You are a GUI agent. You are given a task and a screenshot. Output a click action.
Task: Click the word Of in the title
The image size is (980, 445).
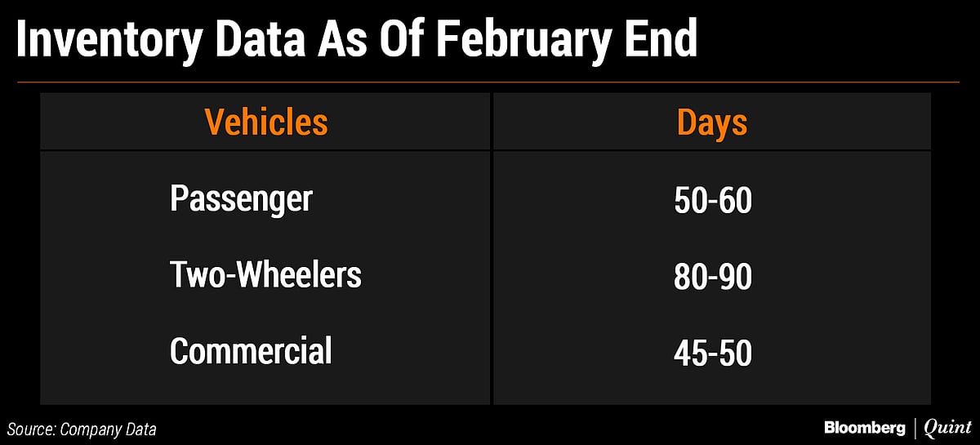pos(401,41)
